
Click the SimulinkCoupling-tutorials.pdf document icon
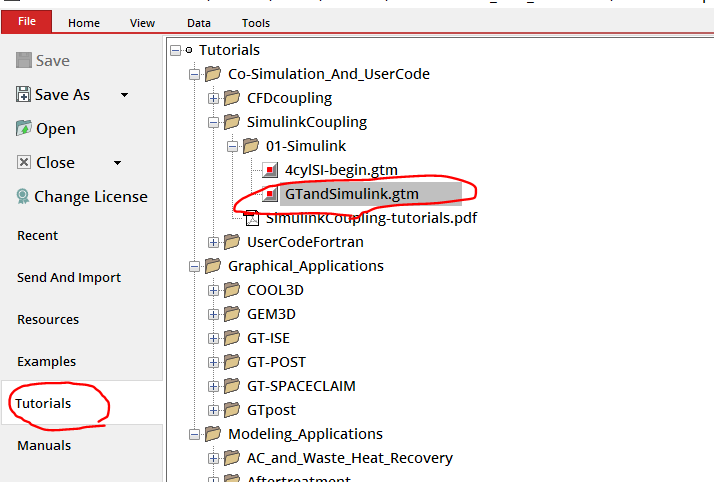point(252,218)
